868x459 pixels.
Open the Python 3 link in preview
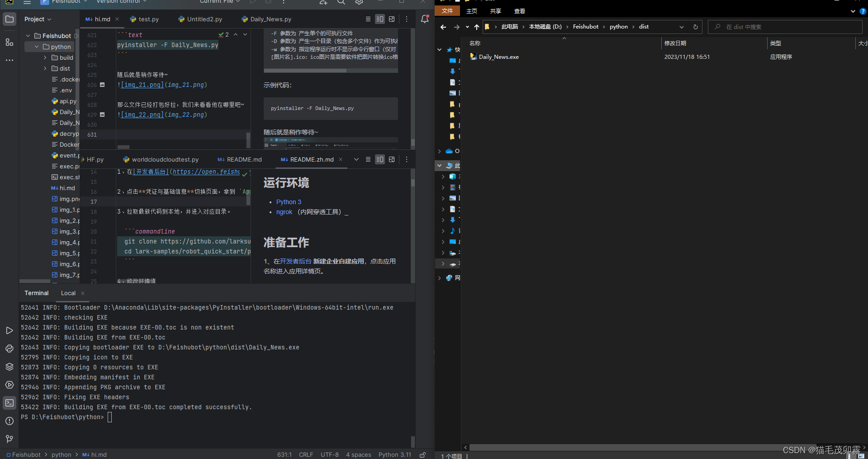pos(289,202)
